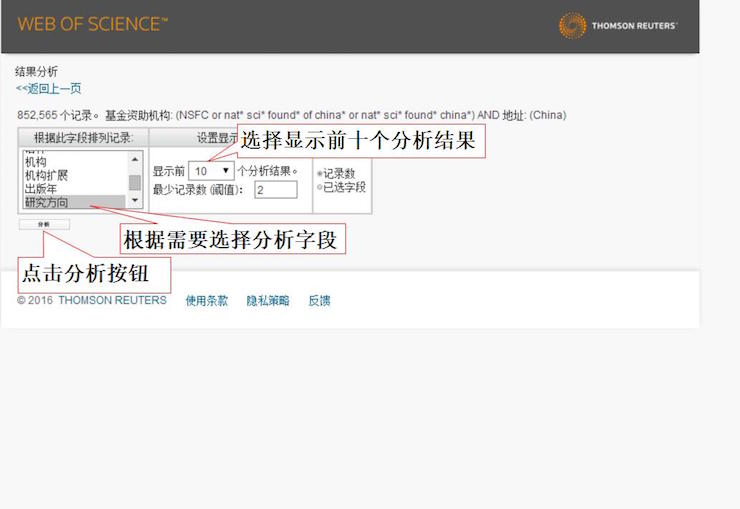The height and width of the screenshot is (509, 740).
Task: Click the Thomson Reuters logo icon
Action: pyautogui.click(x=572, y=25)
